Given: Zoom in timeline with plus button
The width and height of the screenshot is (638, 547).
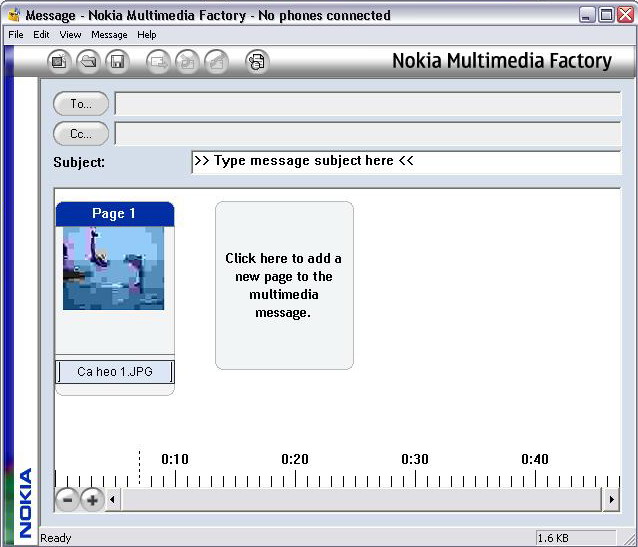Looking at the screenshot, I should 92,499.
